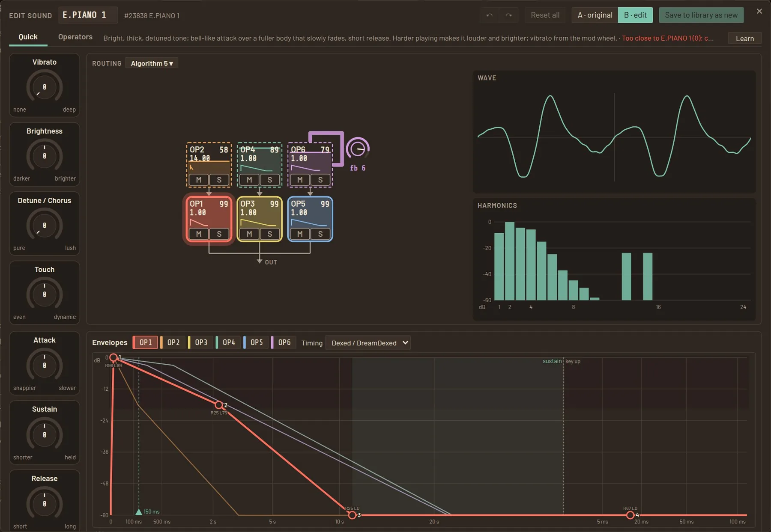Click envelope point 1 of OP1
771x532 pixels.
(114, 357)
